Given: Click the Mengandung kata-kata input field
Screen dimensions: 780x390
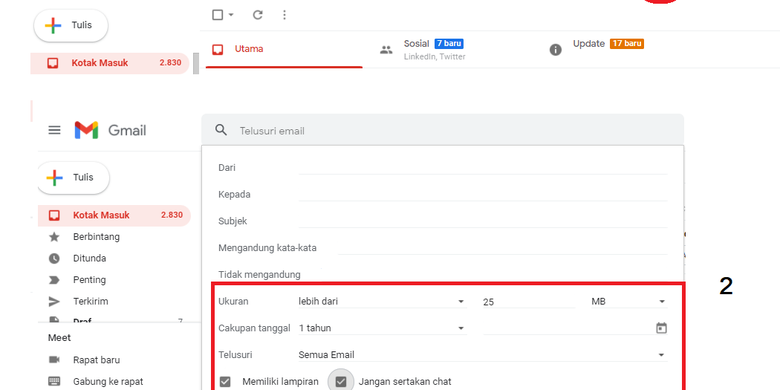Looking at the screenshot, I should point(502,247).
